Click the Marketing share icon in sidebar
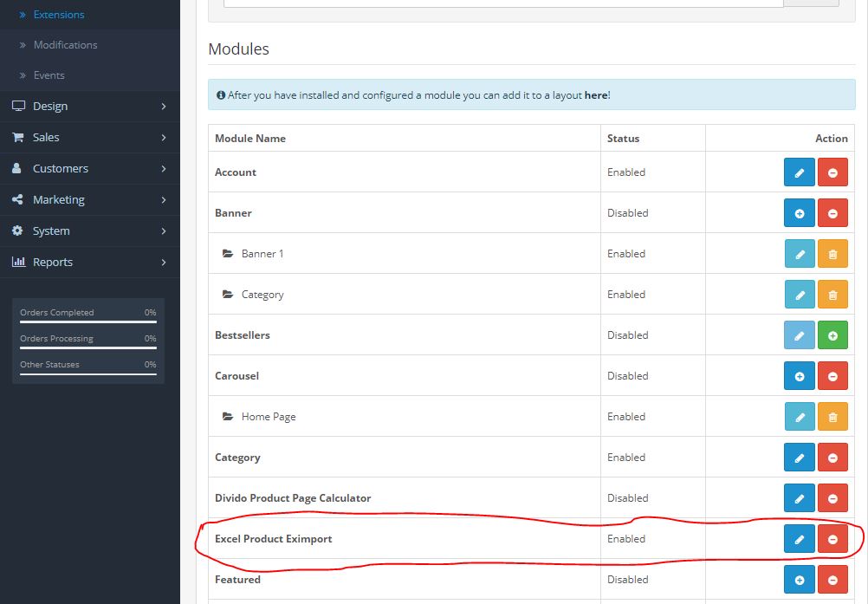 click(17, 199)
